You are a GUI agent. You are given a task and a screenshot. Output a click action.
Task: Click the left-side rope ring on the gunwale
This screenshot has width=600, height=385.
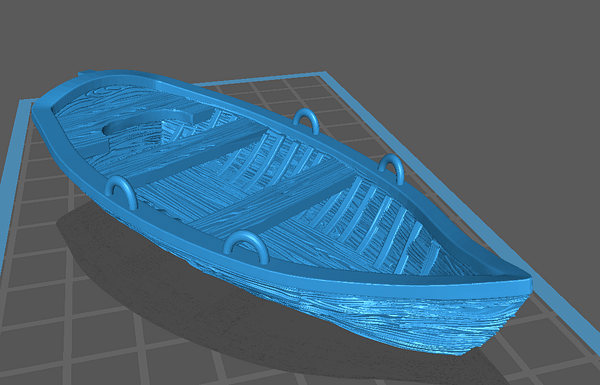(121, 191)
